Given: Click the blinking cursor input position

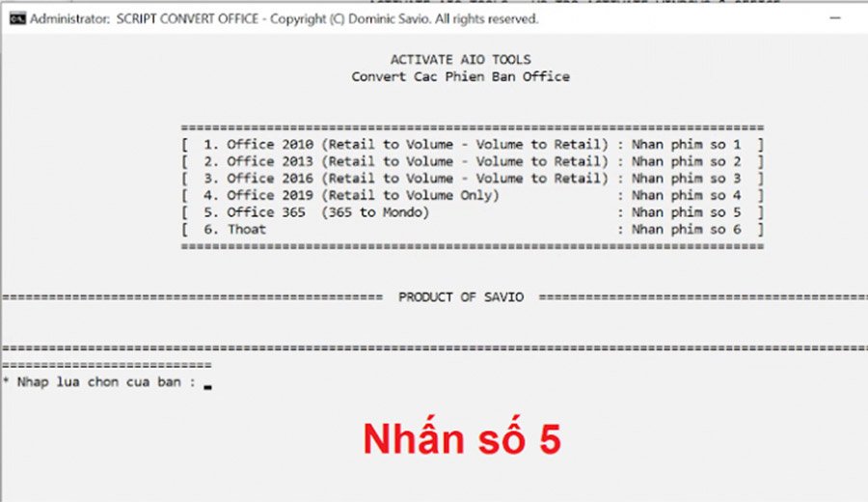Looking at the screenshot, I should (x=207, y=387).
